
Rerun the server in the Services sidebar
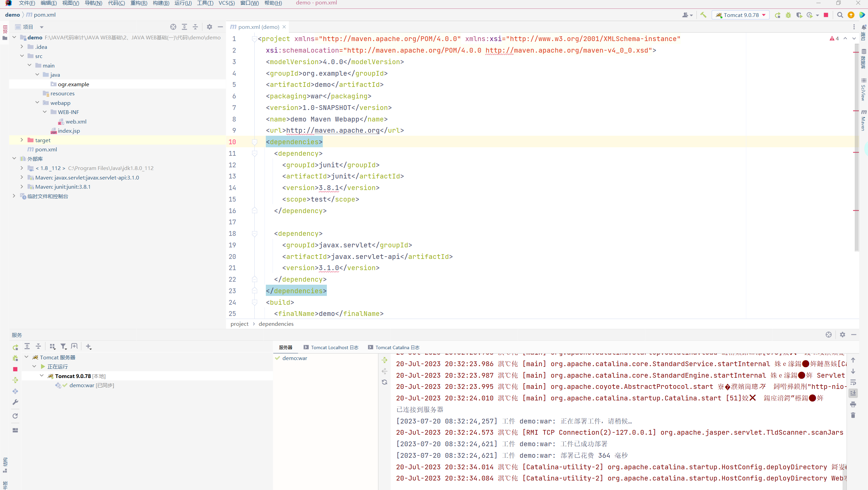point(15,347)
